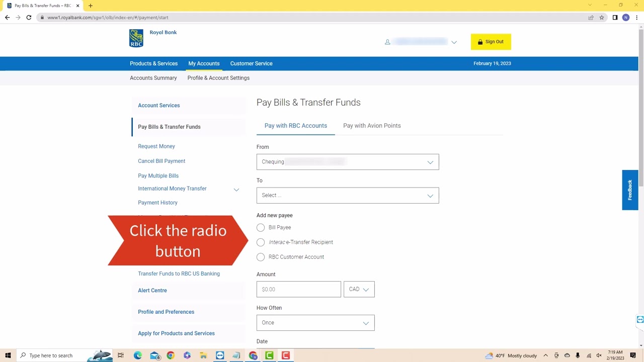Screen dimensions: 644x362
Task: Close the Pay Bills & Transfer Funds browser tab
Action: (x=77, y=6)
